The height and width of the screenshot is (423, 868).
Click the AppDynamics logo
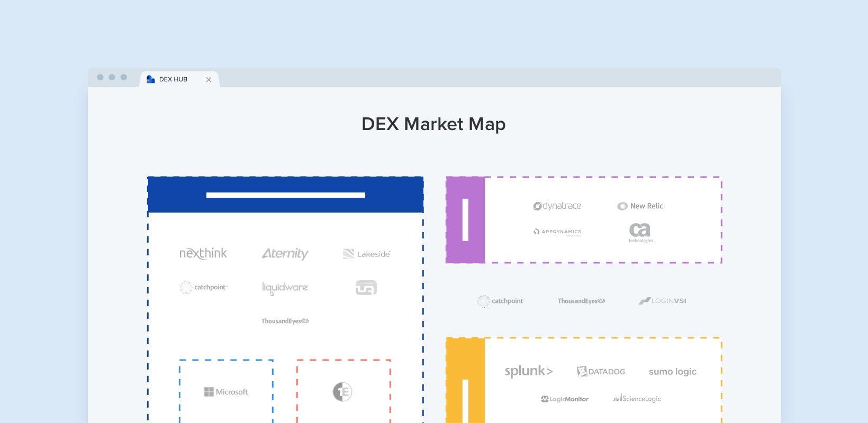(557, 232)
